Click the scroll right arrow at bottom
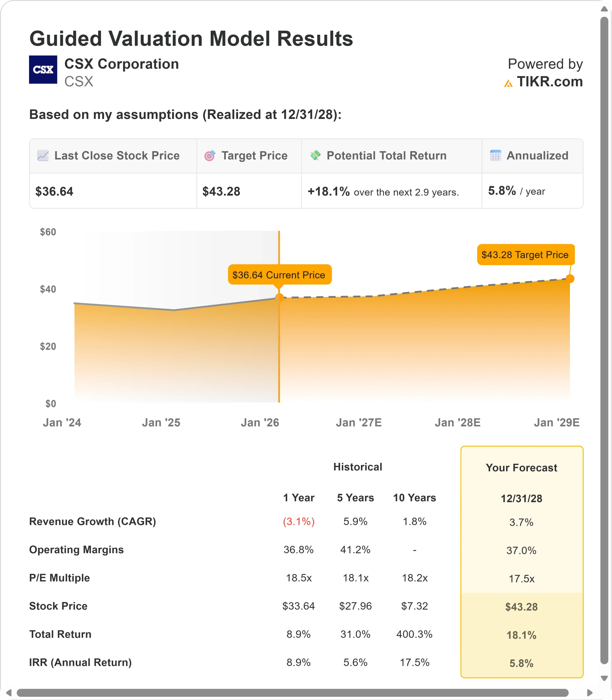This screenshot has width=612, height=700. pos(590,693)
